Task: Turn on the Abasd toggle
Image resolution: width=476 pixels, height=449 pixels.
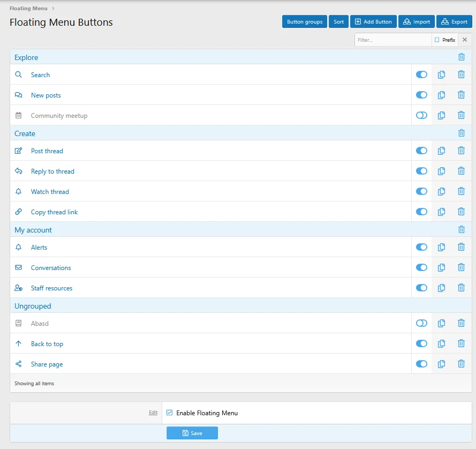Action: click(x=421, y=323)
